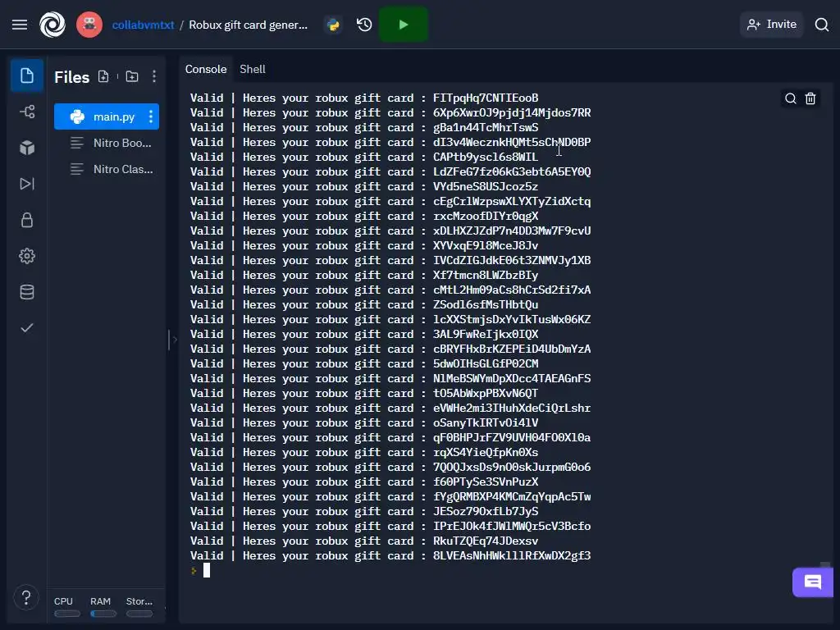Open the Database sidebar icon
The image size is (840, 630).
pyautogui.click(x=27, y=292)
